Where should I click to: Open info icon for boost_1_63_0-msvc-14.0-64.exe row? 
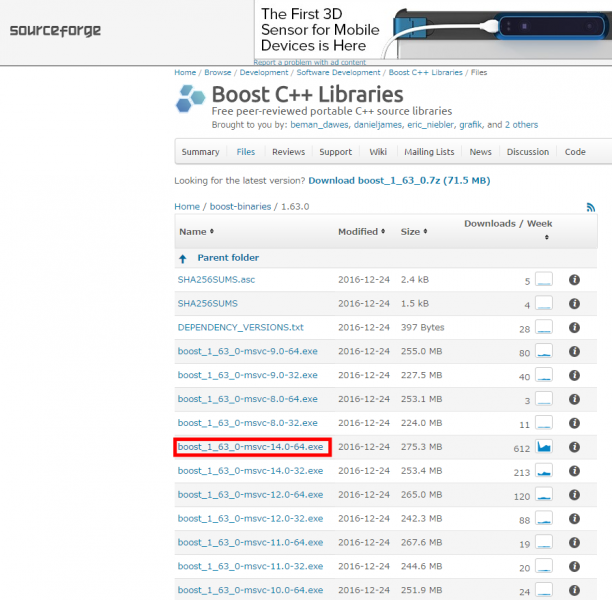pos(574,447)
